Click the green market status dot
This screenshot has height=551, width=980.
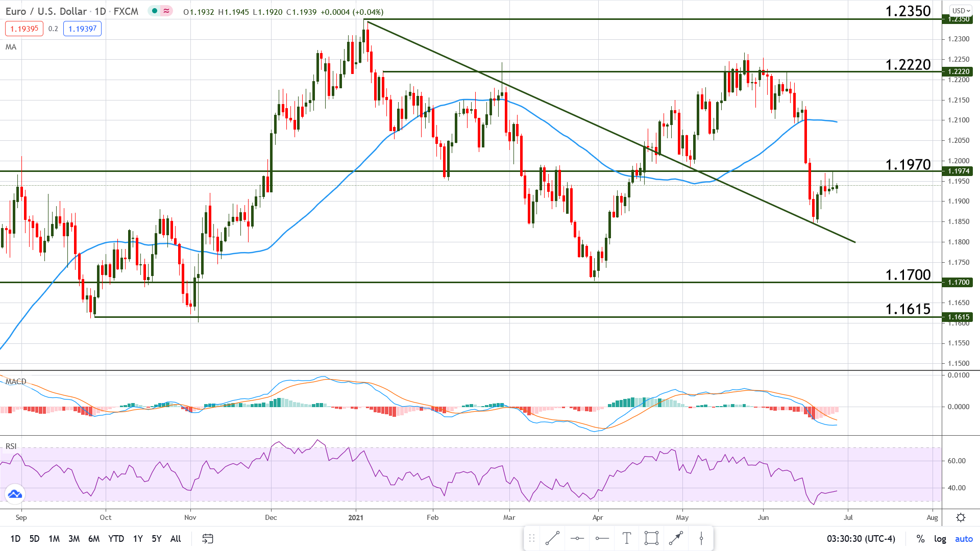point(155,11)
